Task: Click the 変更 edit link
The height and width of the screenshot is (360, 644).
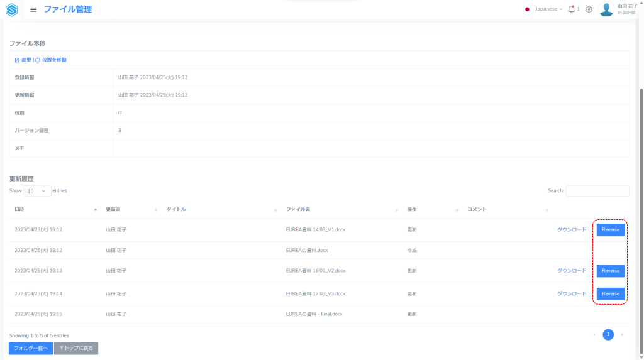Action: click(23, 60)
